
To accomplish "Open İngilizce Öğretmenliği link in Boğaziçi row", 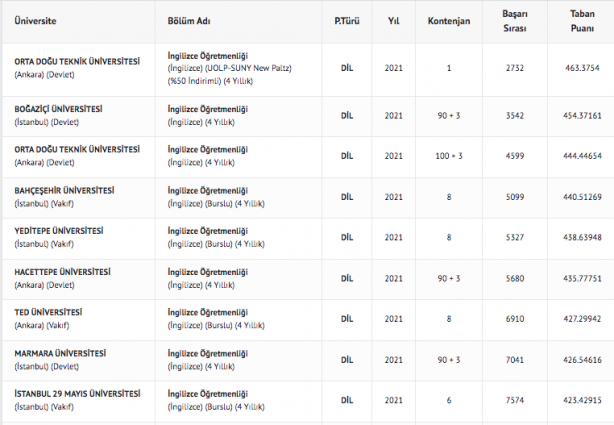I will [x=207, y=108].
